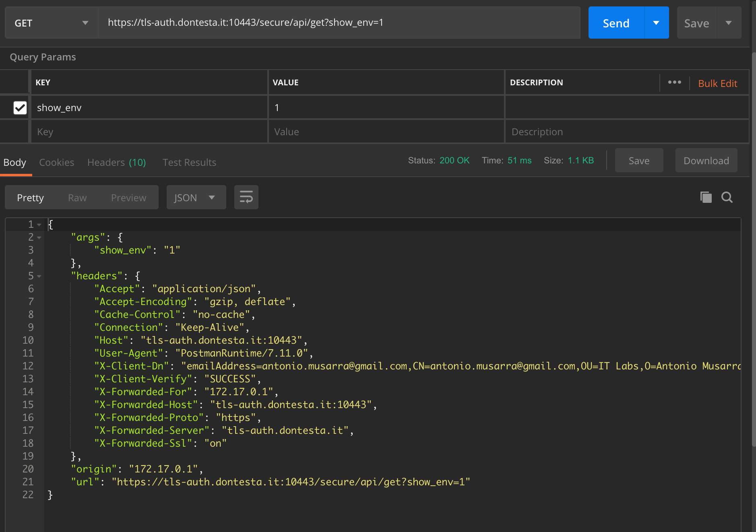Screen dimensions: 756x532
Task: Click the empty Value placeholder field
Action: point(386,132)
